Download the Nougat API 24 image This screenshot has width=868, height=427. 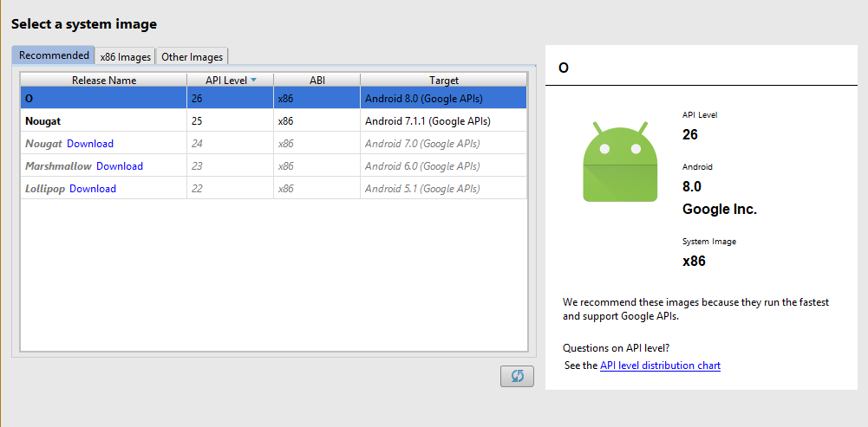pyautogui.click(x=90, y=144)
